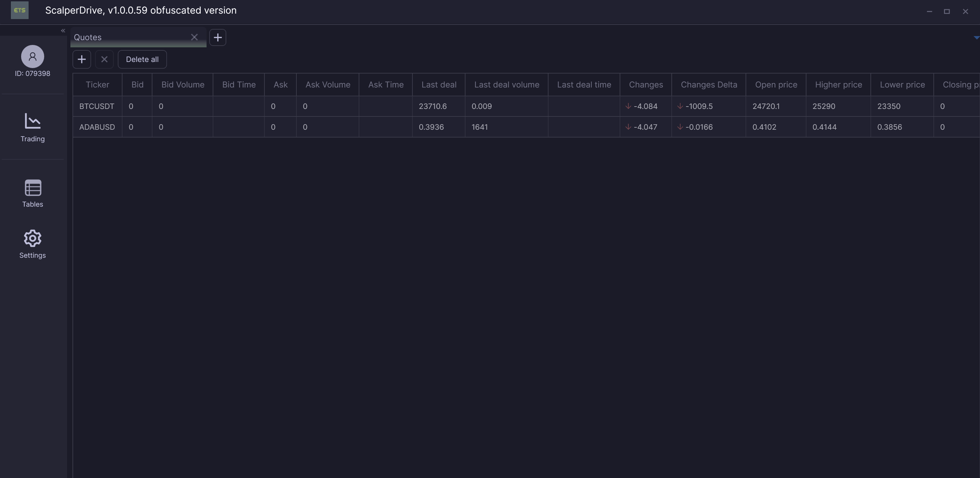Click the Changes Delta column header

709,85
